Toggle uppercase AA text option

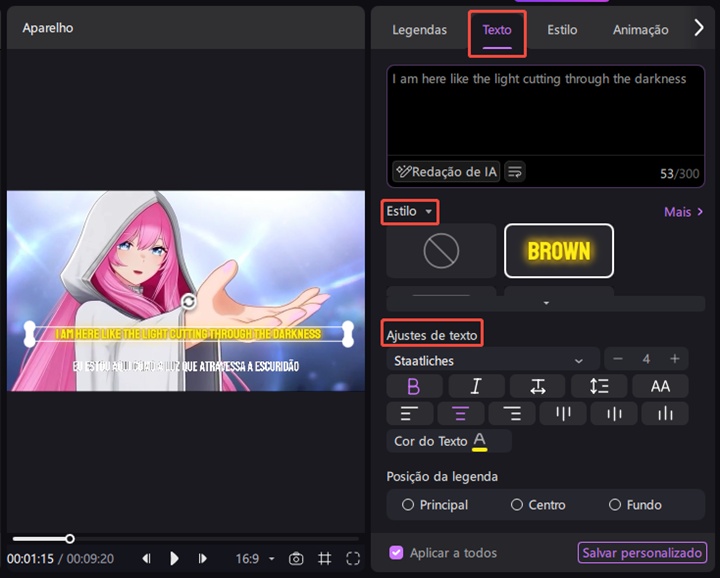click(x=660, y=386)
